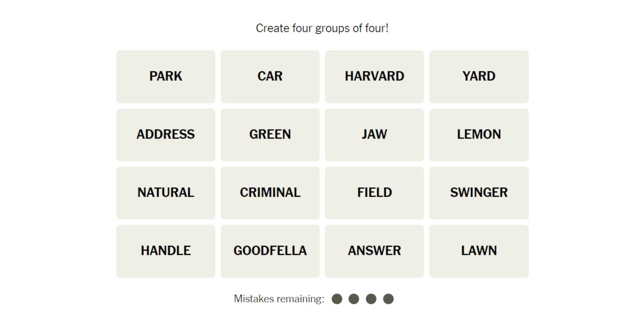
Task: Click the LEMON word tile
Action: [x=479, y=135]
